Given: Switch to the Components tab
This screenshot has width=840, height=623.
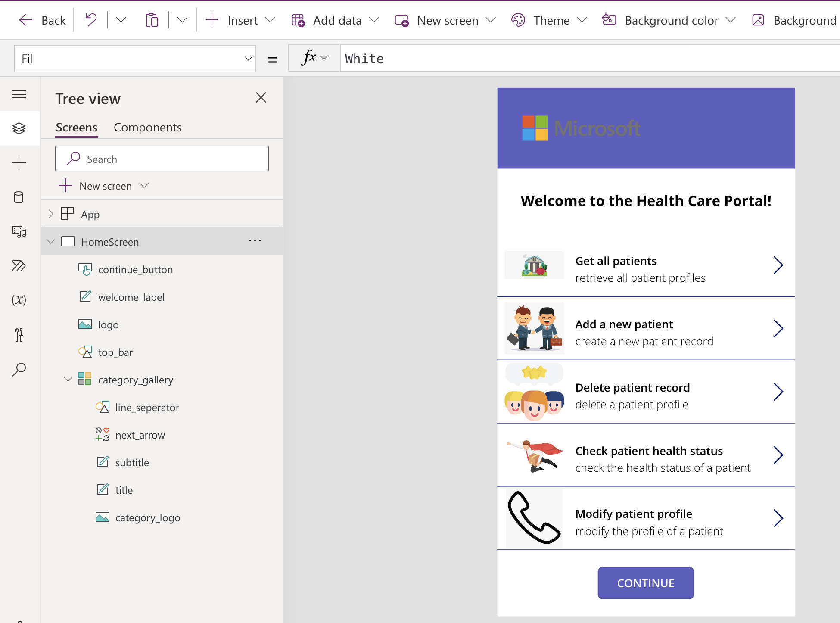Looking at the screenshot, I should [x=148, y=128].
